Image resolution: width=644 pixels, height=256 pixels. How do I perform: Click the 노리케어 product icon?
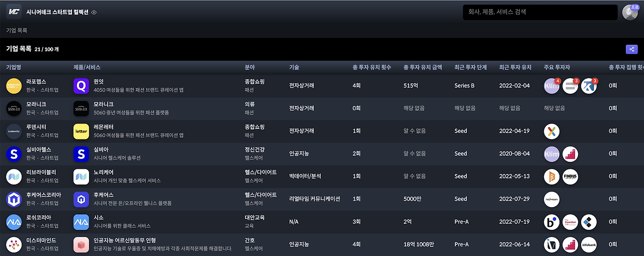click(81, 176)
